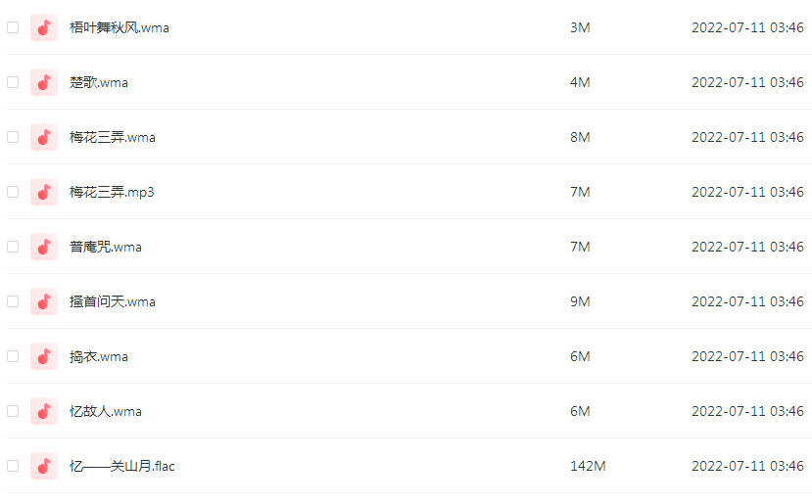Click the music icon for 忆故人.wma
812x504 pixels.
44,411
